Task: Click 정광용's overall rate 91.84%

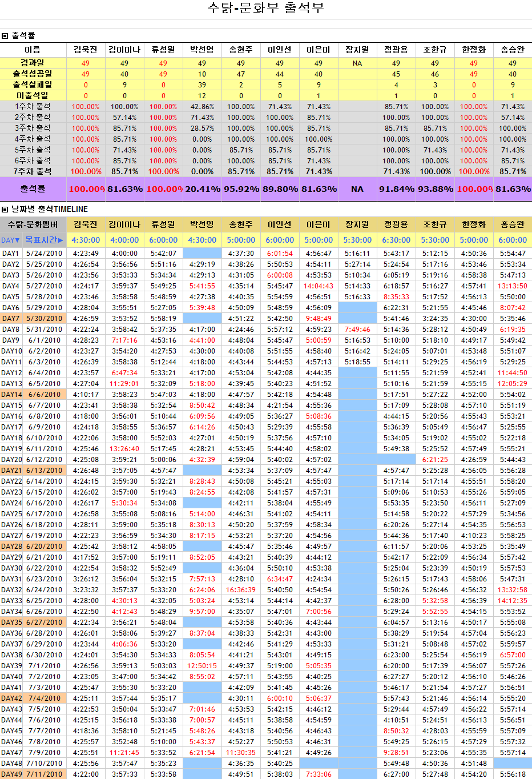Action: click(396, 189)
